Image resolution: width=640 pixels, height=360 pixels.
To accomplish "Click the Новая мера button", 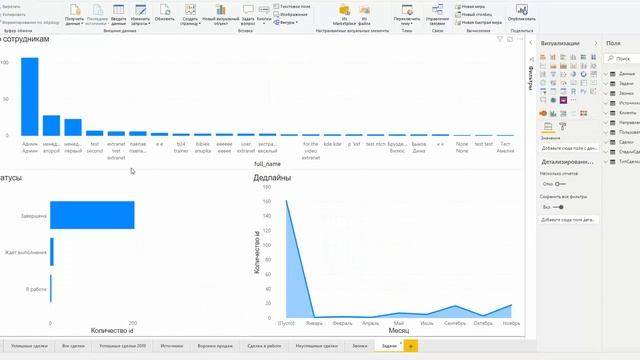I will 470,7.
